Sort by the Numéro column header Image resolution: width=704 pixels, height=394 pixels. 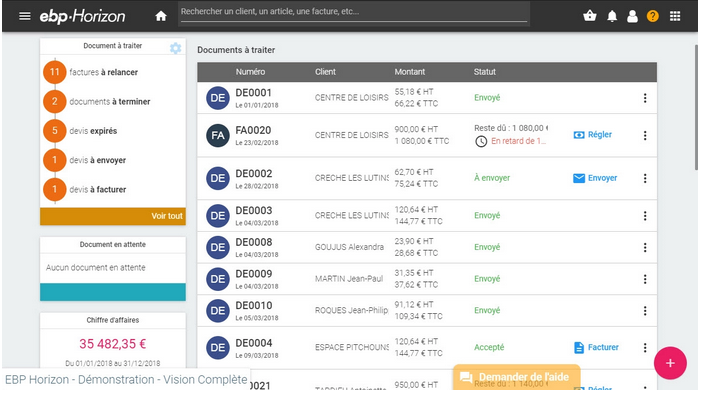250,72
